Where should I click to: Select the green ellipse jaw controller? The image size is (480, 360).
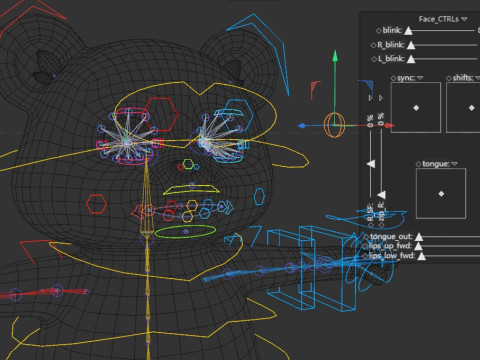(x=185, y=231)
